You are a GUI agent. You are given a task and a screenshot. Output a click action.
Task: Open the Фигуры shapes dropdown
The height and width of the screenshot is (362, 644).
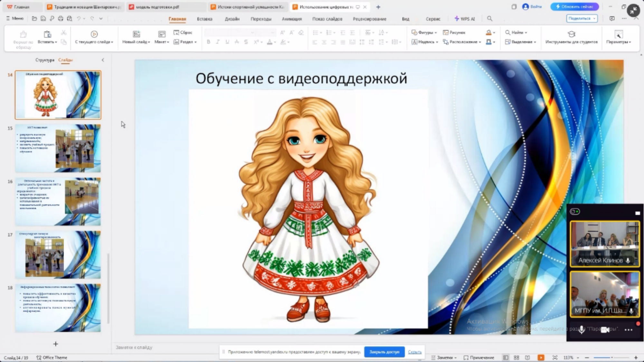point(424,33)
